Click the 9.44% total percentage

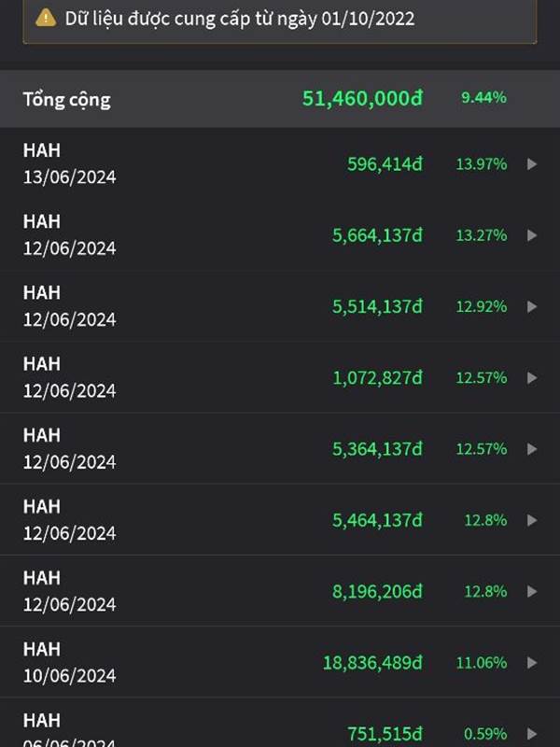483,98
